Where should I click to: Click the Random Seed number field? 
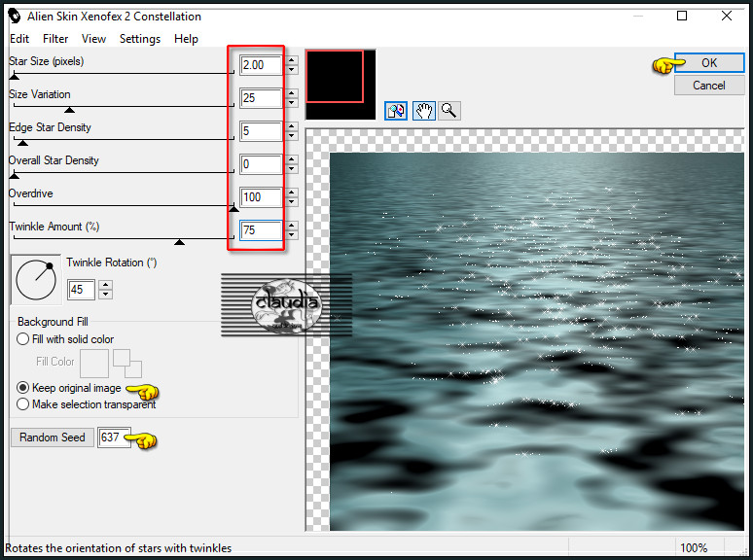click(114, 437)
